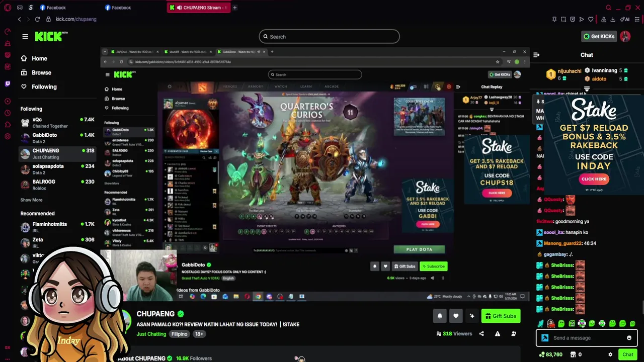Click the Opera logo menu icon

(x=7, y=8)
